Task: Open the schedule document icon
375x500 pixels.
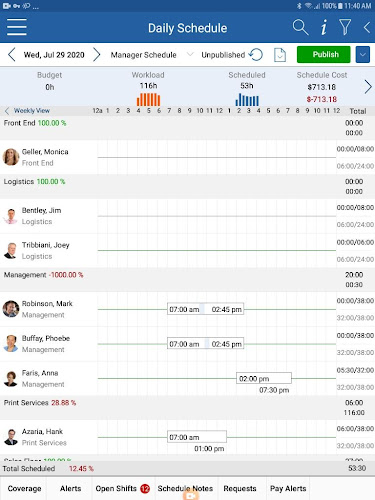Action: (280, 55)
